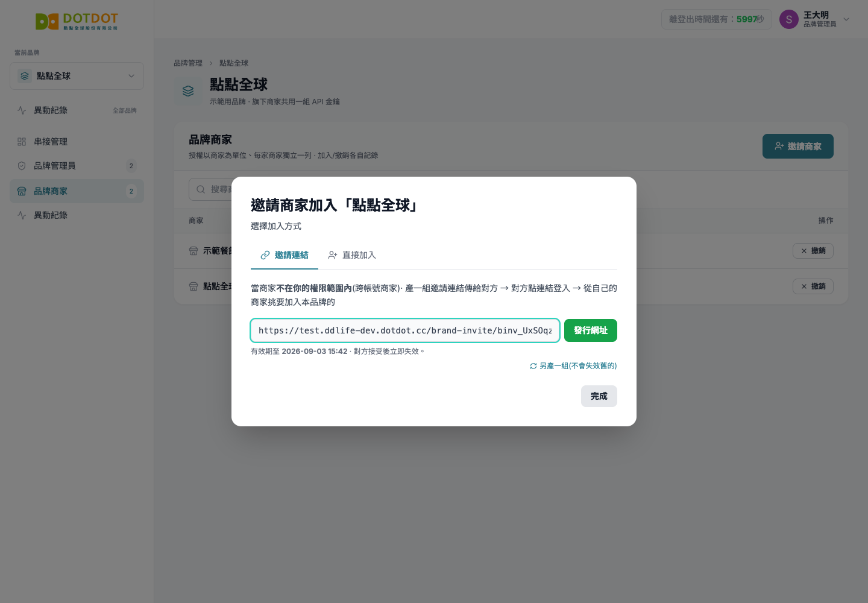
Task: Switch to the 直接加入 tab
Action: tap(352, 255)
